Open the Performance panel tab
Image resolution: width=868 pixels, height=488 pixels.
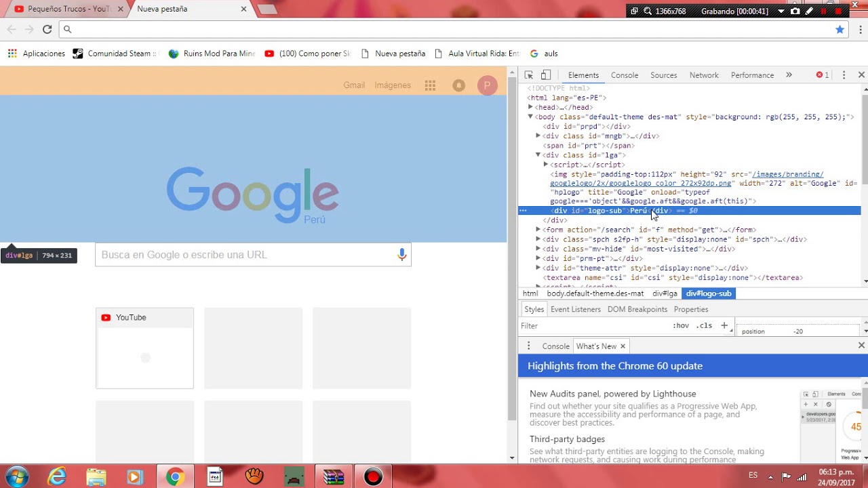pos(752,75)
